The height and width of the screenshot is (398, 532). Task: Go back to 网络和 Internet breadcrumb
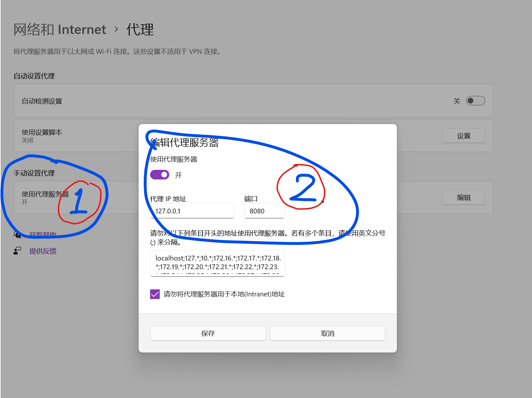point(60,29)
